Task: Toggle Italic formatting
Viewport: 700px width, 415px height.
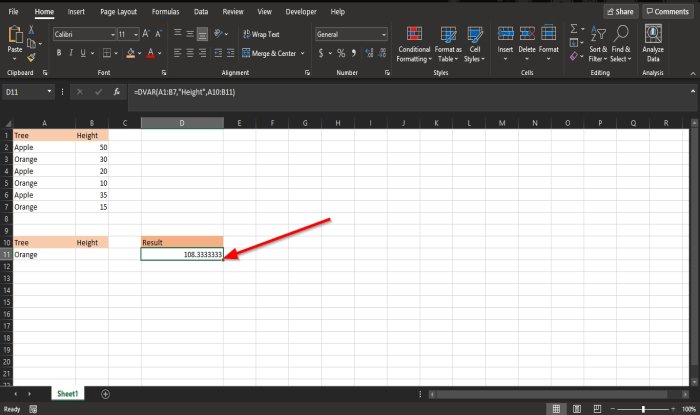Action: click(73, 52)
